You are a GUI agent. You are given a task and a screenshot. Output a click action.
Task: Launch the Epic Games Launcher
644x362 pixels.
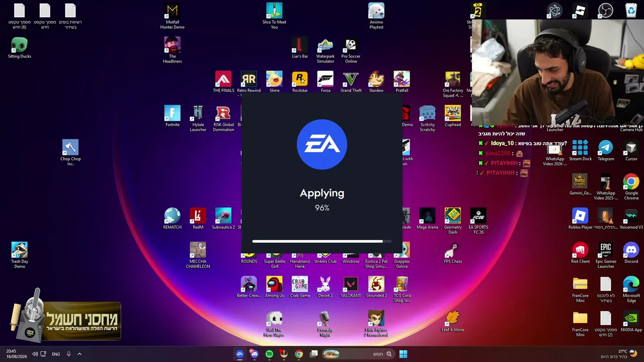coord(606,255)
